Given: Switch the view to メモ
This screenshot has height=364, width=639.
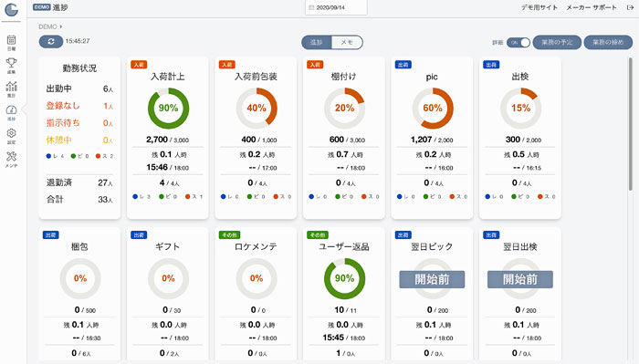Looking at the screenshot, I should point(347,42).
